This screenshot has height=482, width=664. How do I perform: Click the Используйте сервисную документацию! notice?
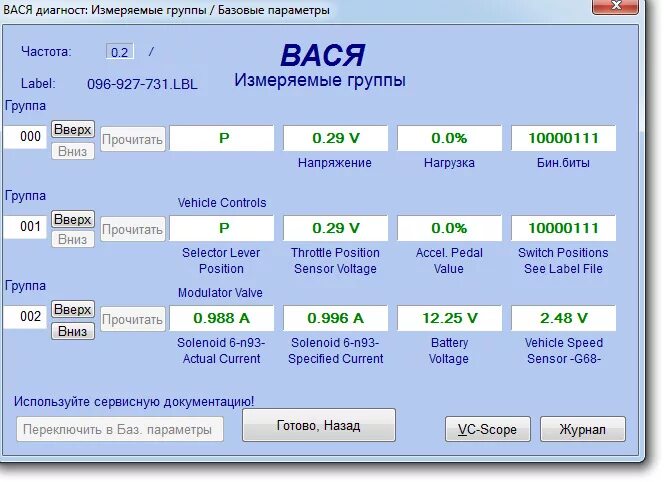click(x=134, y=402)
